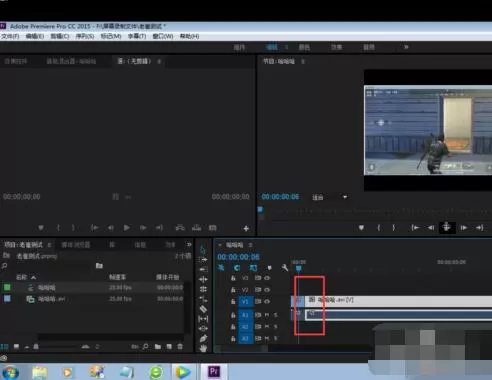492x380 pixels.
Task: Click the Program monitor timecode 00:00:00:06
Action: (x=280, y=197)
